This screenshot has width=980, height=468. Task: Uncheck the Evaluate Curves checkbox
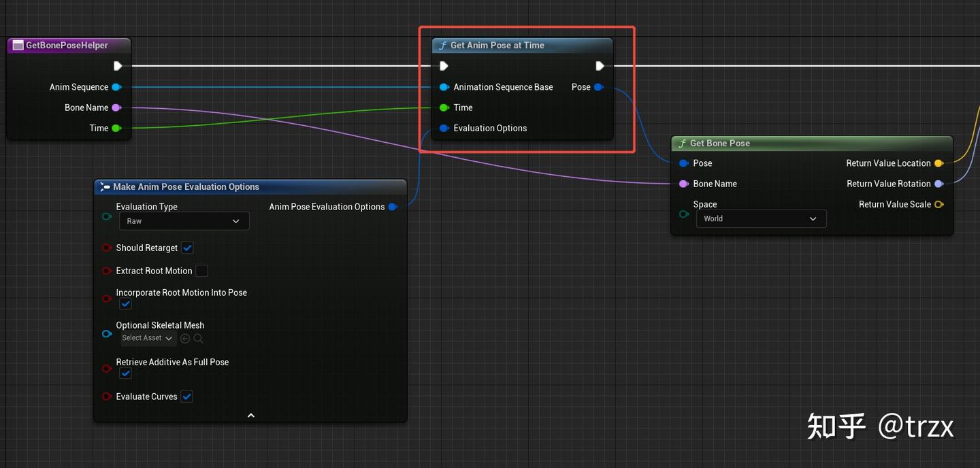186,396
